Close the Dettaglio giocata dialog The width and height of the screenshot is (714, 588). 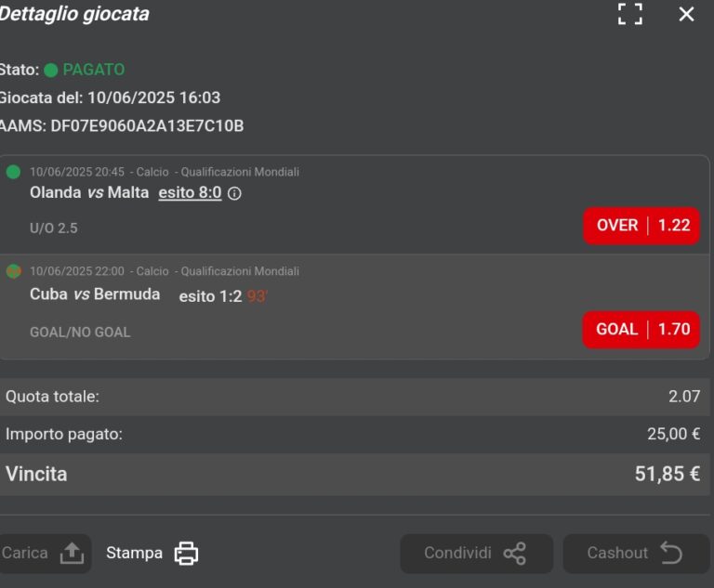click(x=686, y=14)
